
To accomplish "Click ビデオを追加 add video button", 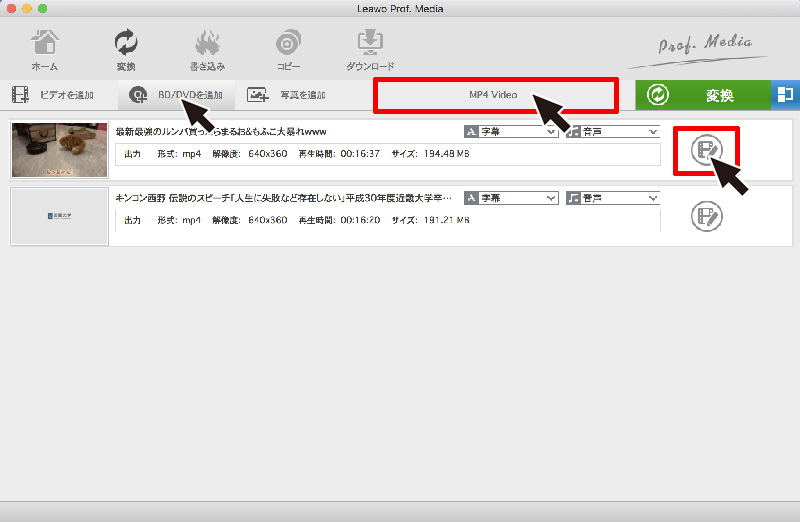I will (53, 95).
